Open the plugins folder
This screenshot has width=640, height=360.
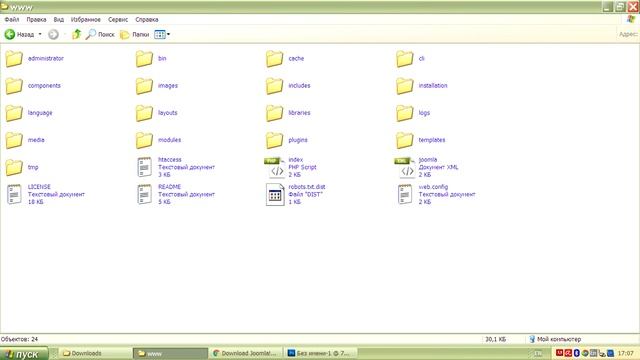pyautogui.click(x=287, y=140)
